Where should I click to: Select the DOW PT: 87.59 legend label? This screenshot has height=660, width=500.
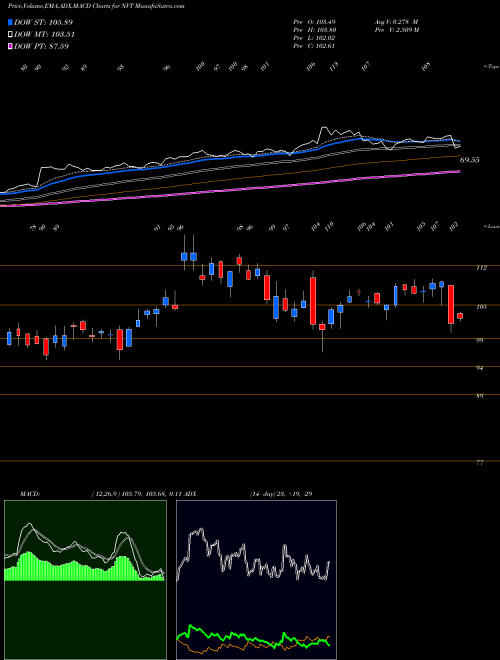click(41, 46)
